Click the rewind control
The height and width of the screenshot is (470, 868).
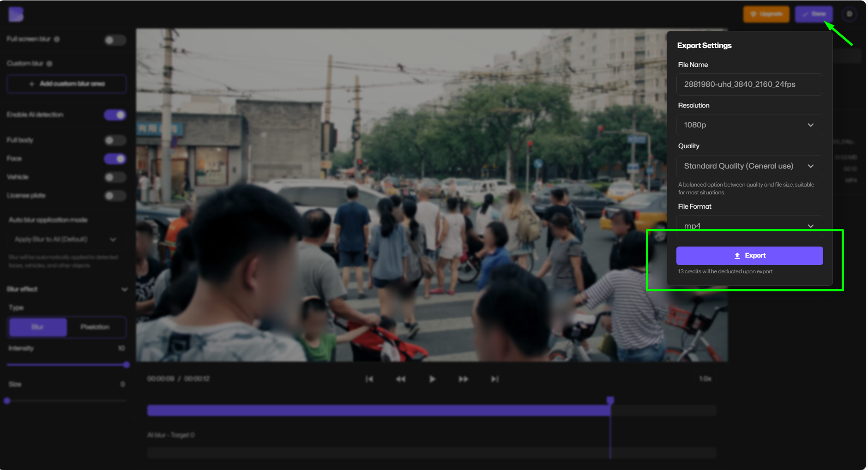click(401, 379)
